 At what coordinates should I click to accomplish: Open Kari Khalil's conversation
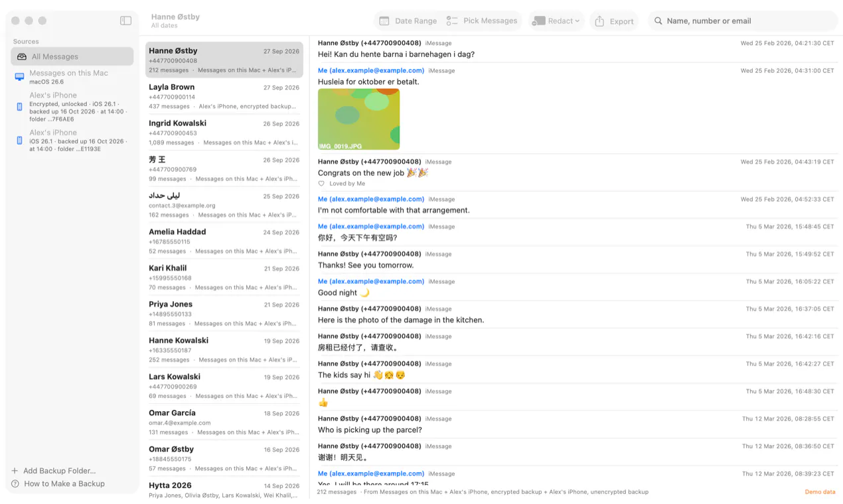point(224,278)
